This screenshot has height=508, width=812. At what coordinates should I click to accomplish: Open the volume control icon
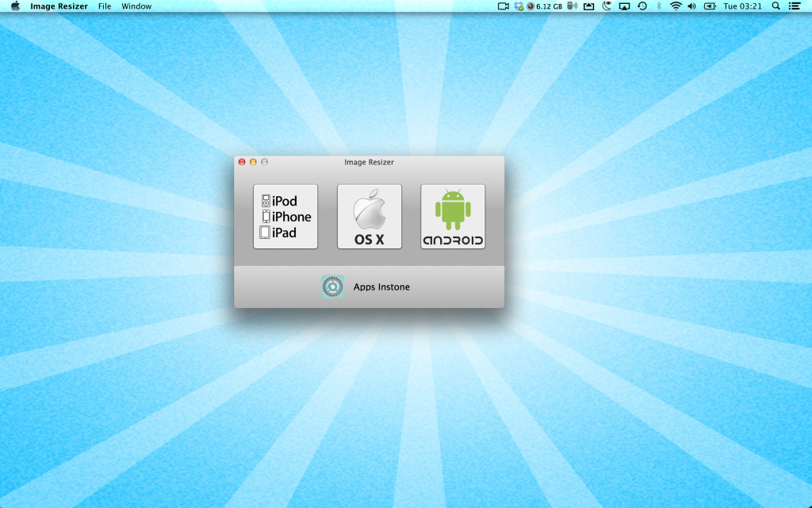point(691,6)
